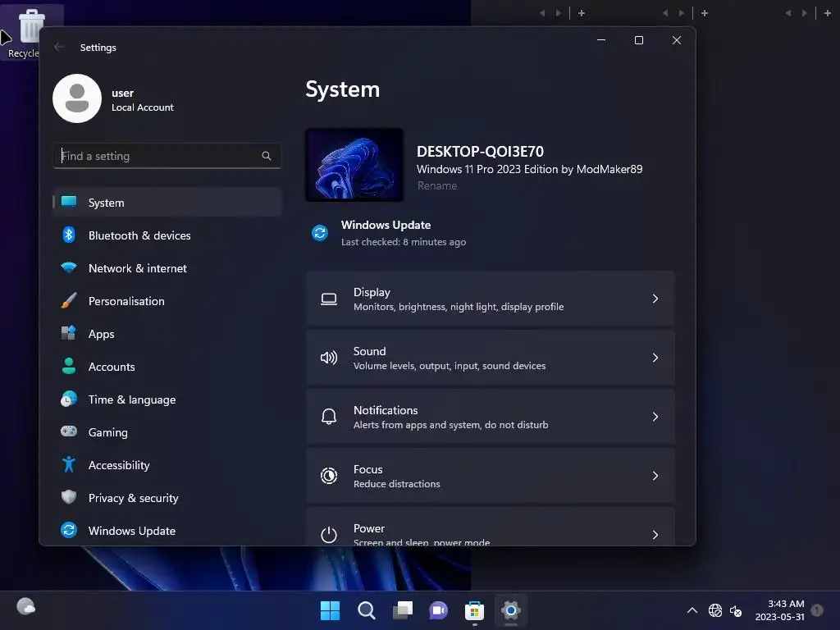Screen dimensions: 840x630
Task: Click the Accounts person icon
Action: pos(69,366)
